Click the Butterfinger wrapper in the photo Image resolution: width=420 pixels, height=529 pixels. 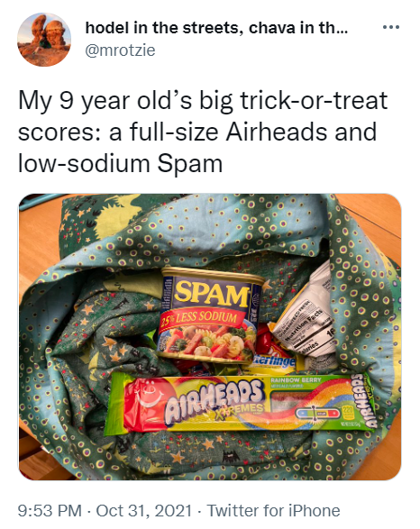[x=272, y=362]
